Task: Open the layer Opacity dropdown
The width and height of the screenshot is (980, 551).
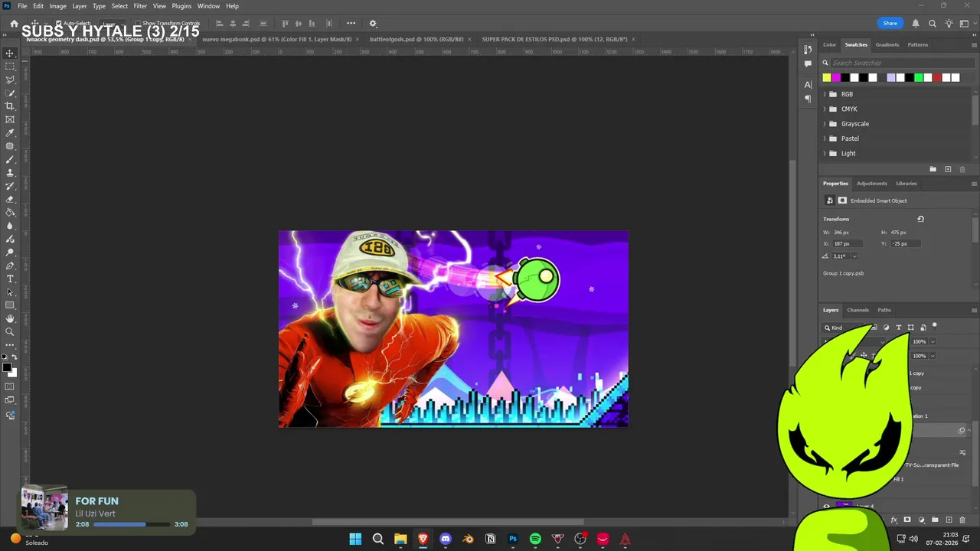Action: [933, 341]
